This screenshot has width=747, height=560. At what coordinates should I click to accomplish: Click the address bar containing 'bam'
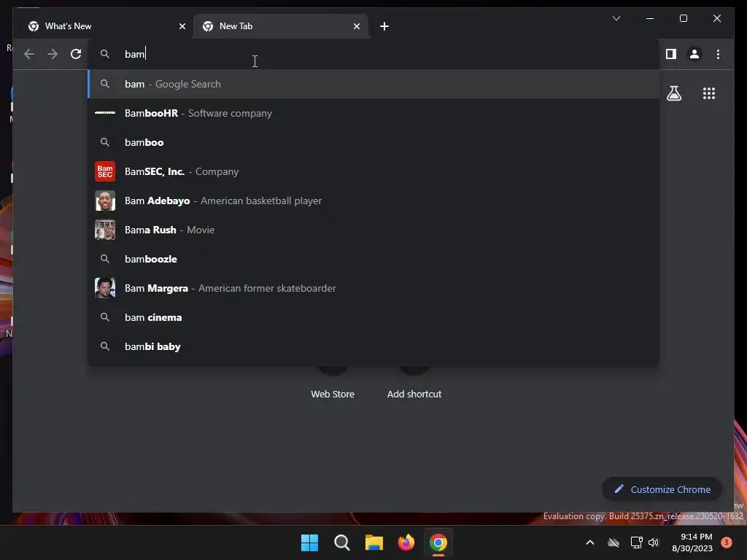pos(374,54)
